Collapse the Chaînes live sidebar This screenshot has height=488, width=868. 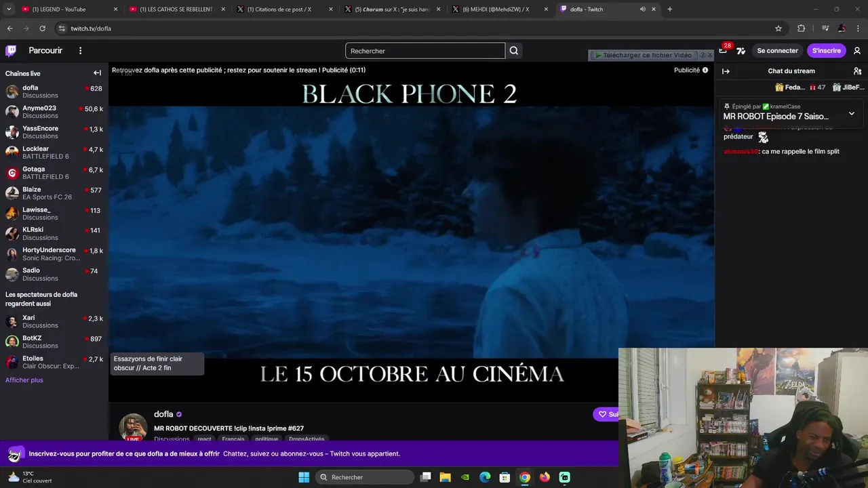(x=97, y=73)
